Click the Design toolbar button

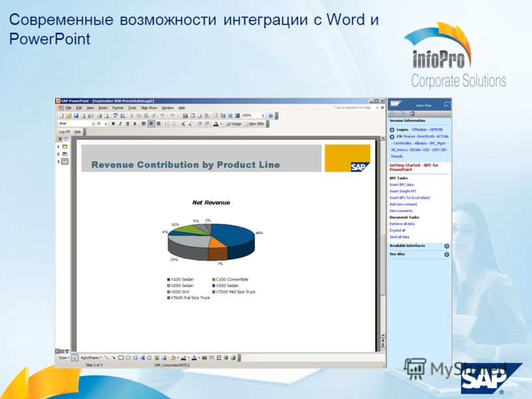(234, 124)
